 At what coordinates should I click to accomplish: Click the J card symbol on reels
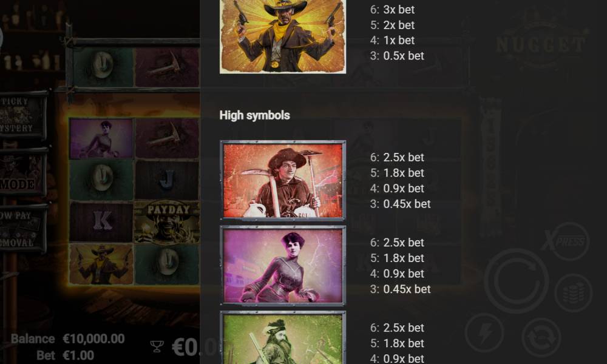click(x=168, y=180)
